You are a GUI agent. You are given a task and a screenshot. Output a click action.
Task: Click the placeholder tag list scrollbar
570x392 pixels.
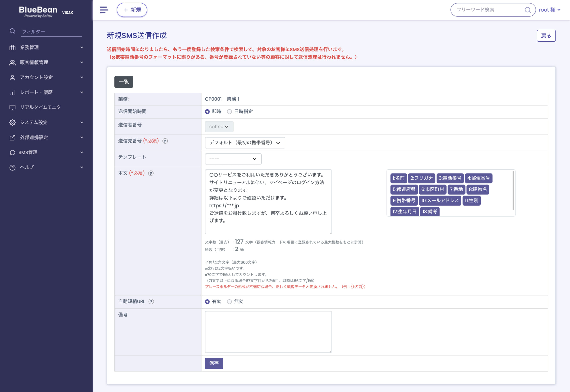[x=513, y=191]
